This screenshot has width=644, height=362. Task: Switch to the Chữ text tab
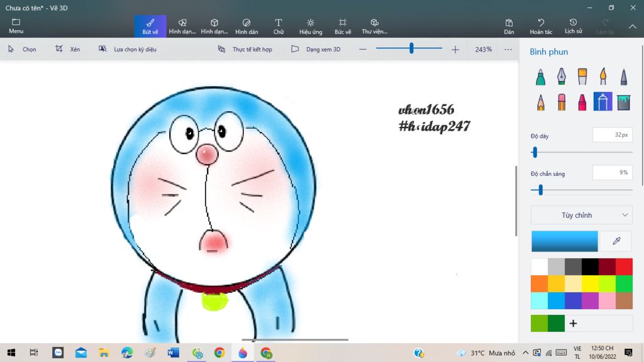279,26
